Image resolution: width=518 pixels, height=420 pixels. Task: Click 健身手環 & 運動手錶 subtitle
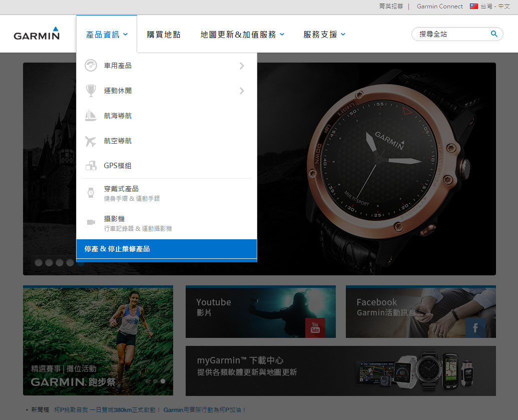(x=132, y=198)
